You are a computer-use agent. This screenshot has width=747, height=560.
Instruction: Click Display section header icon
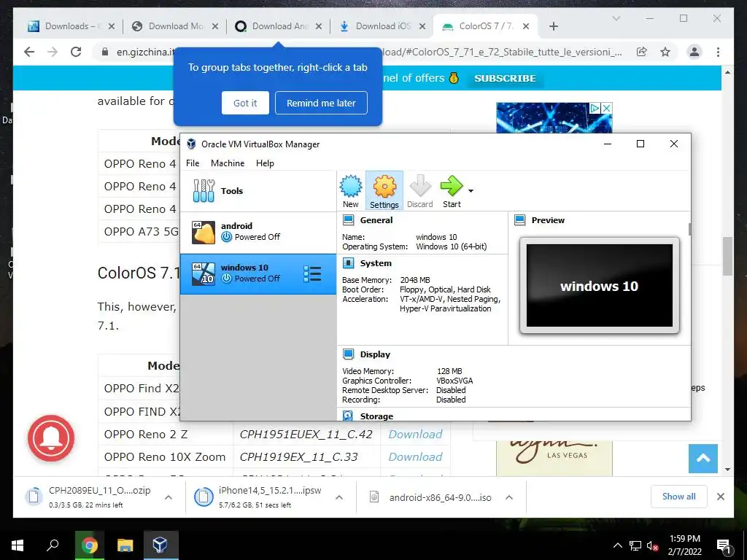[x=348, y=354]
